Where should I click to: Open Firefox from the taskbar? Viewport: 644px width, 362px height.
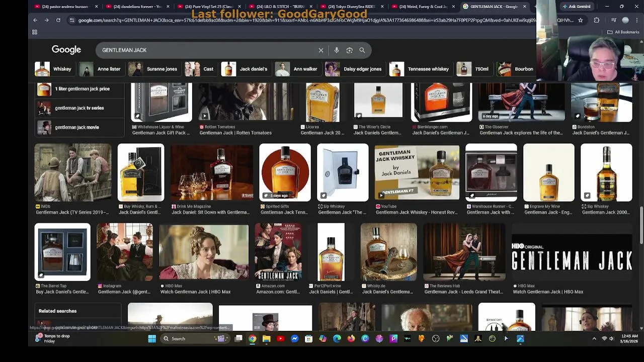point(351,339)
